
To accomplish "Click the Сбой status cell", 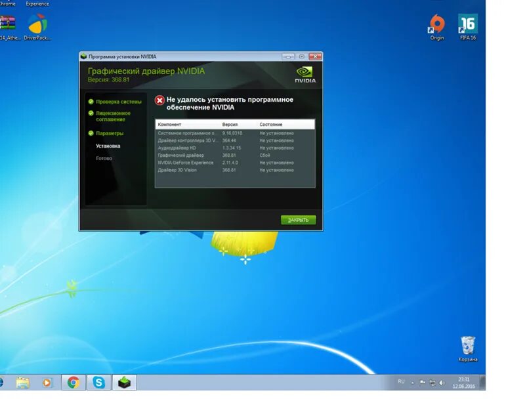I will (264, 156).
